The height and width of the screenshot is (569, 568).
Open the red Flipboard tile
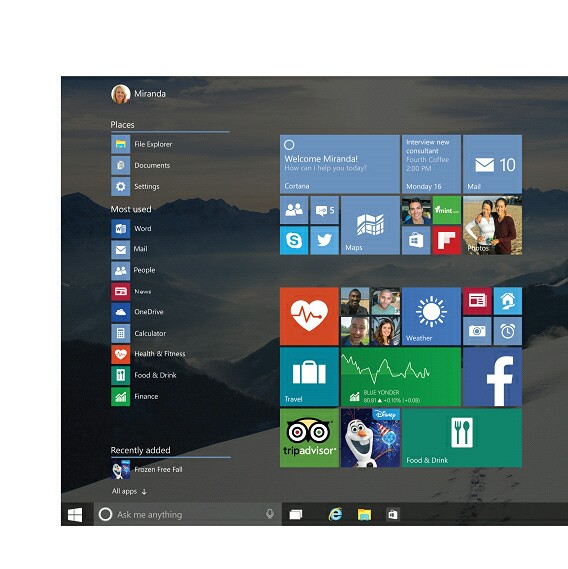point(447,240)
